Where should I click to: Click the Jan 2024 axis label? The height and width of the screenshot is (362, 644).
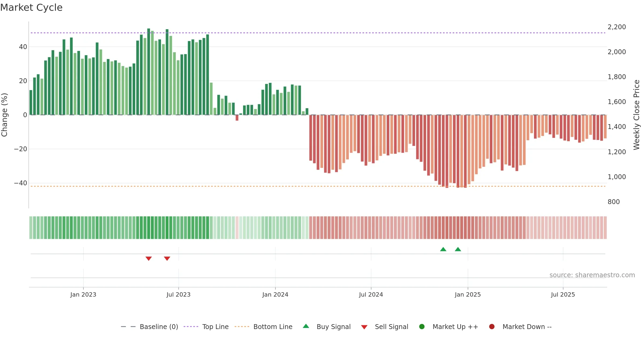275,294
